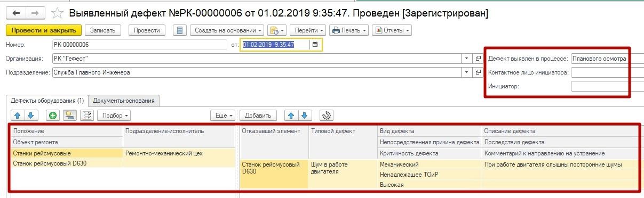The image size is (644, 198).
Task: Open the Отчеты dropdown menu
Action: click(392, 30)
